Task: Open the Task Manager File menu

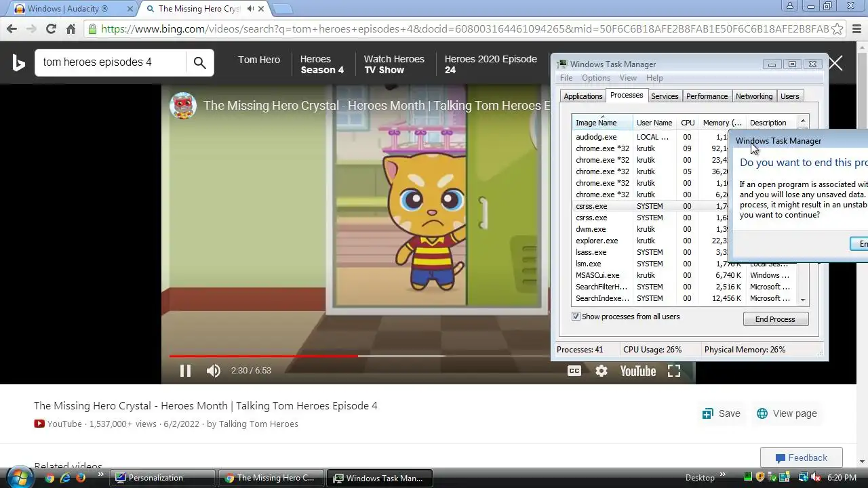Action: (x=566, y=78)
